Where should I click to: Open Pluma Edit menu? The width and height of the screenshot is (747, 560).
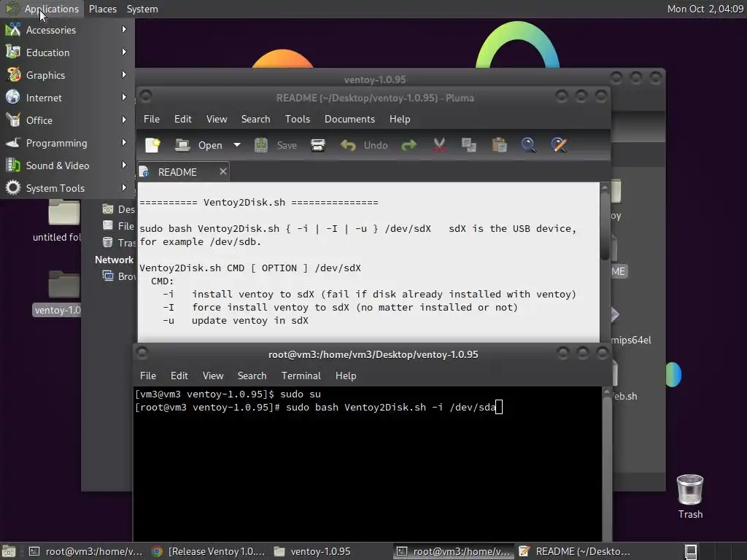183,119
